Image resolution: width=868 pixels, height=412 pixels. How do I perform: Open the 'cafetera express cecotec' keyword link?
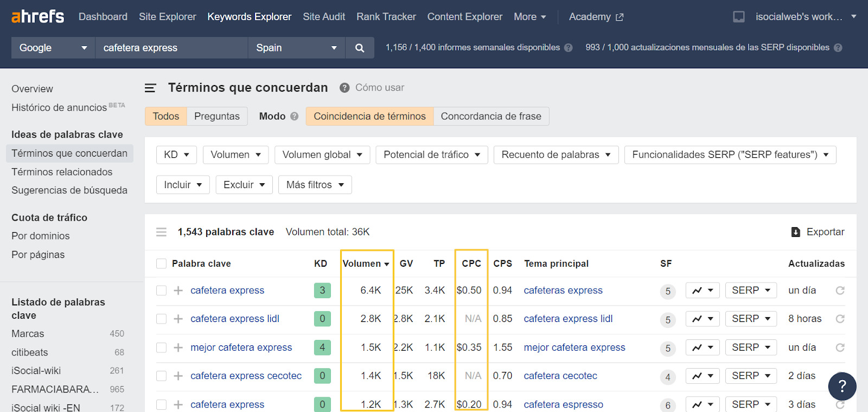coord(246,376)
